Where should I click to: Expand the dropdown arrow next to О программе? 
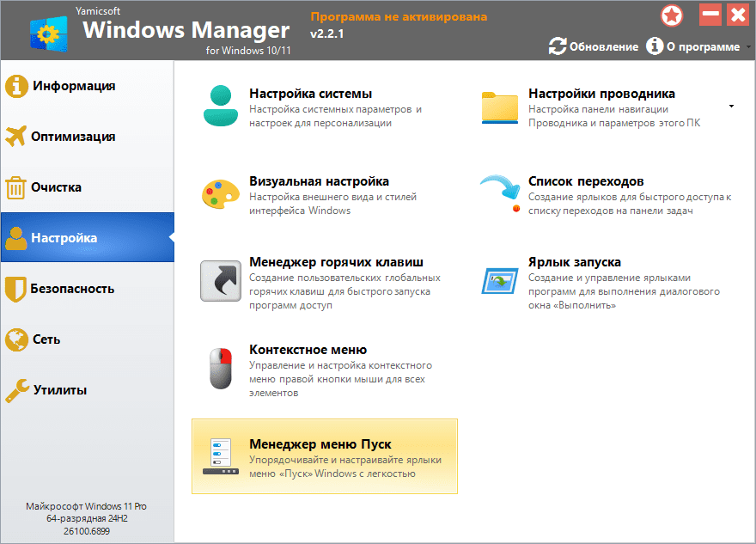point(749,46)
